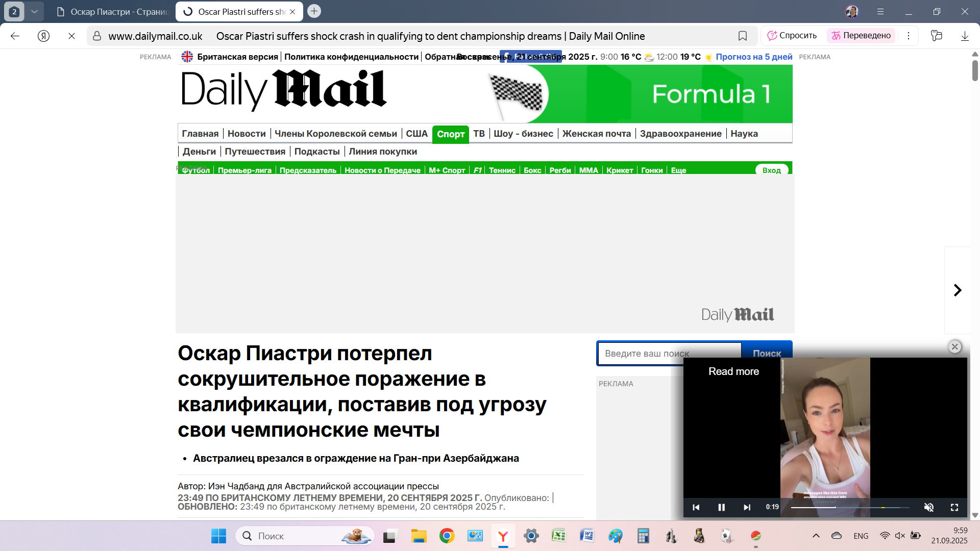Open File Explorer from the taskbar
The image size is (980, 551).
pos(419,536)
